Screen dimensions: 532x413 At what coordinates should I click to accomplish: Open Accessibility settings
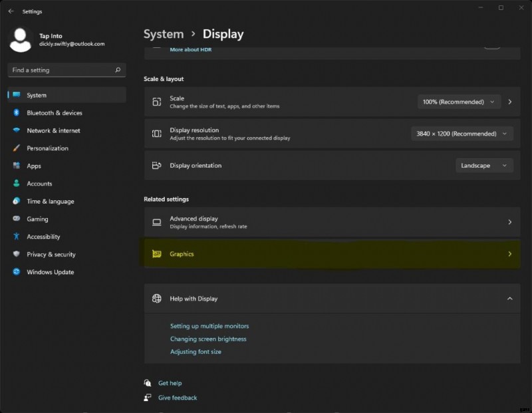pos(67,236)
